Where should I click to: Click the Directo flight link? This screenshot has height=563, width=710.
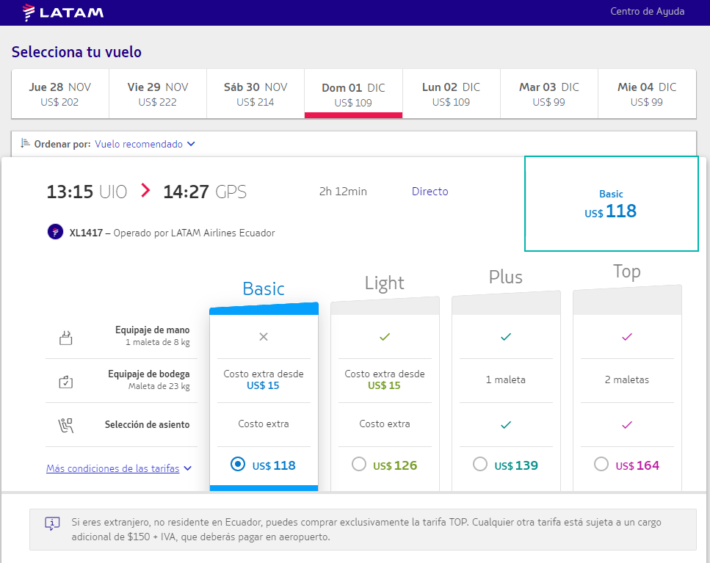coord(430,192)
